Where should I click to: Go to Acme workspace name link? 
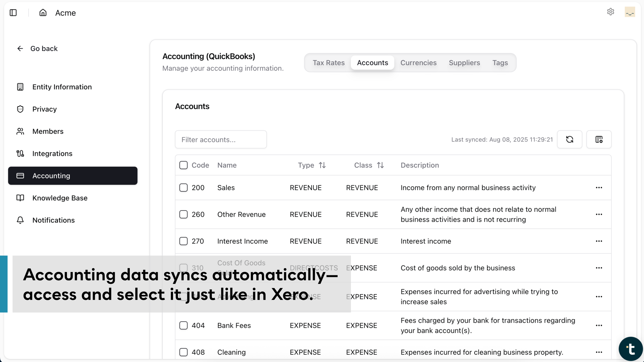coord(65,13)
